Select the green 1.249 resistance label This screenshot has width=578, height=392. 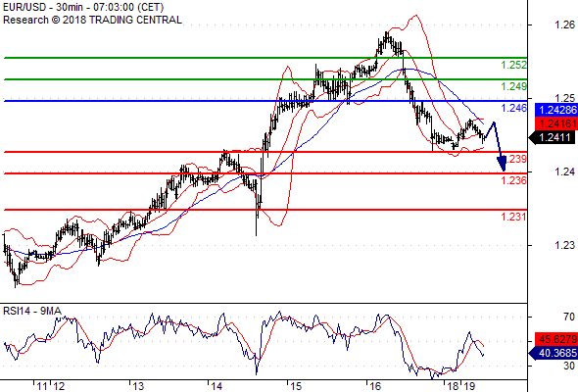[513, 86]
